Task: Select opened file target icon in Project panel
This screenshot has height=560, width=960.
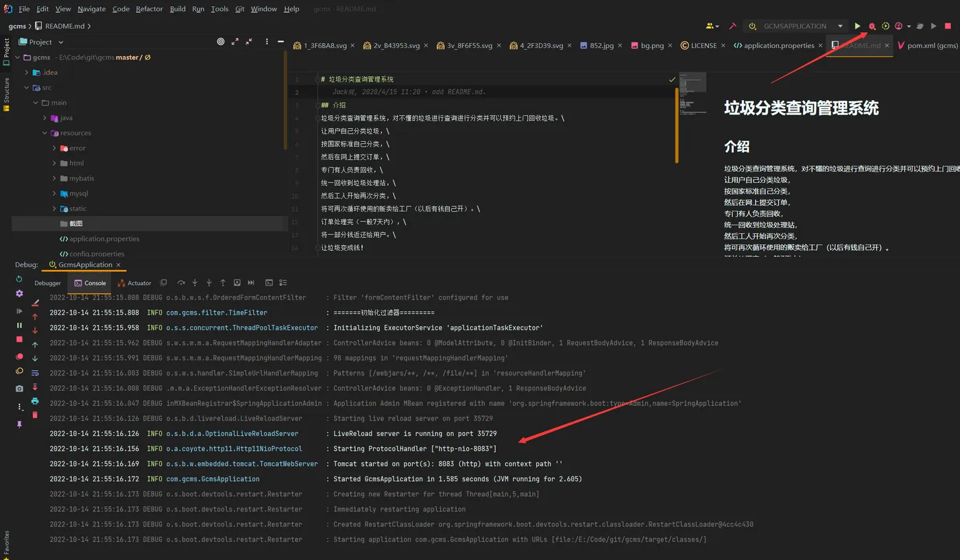Action: point(221,42)
